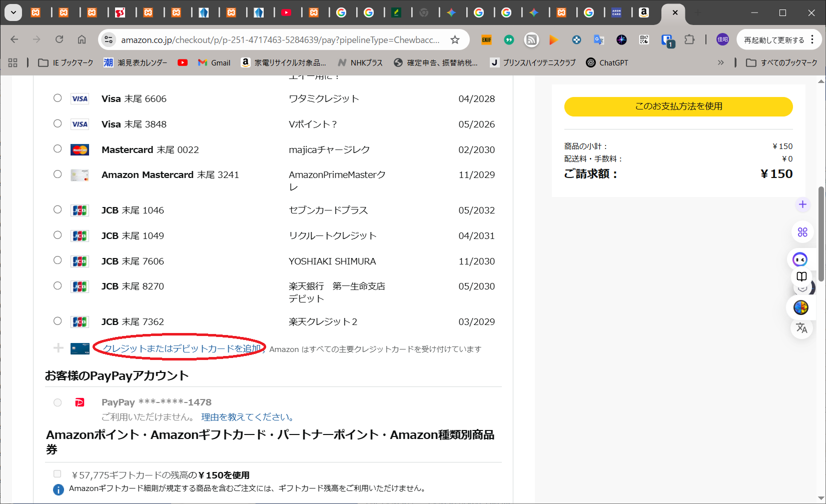Open the YouTube bookmark icon

click(183, 62)
